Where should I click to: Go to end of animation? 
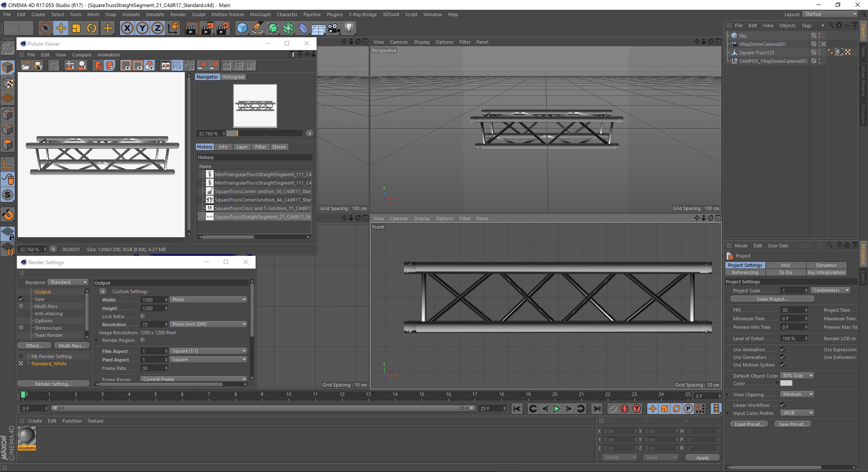coord(596,409)
